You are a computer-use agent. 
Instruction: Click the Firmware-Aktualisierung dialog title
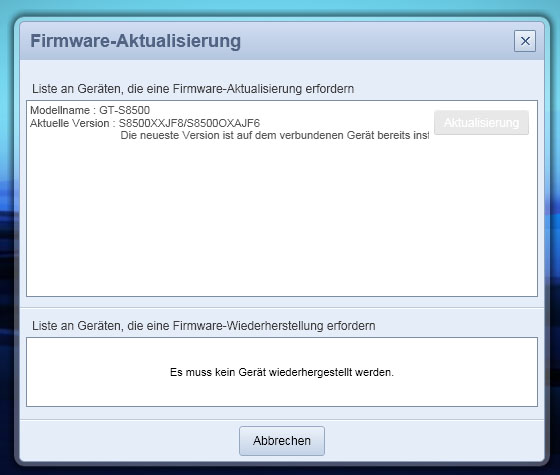coord(136,41)
